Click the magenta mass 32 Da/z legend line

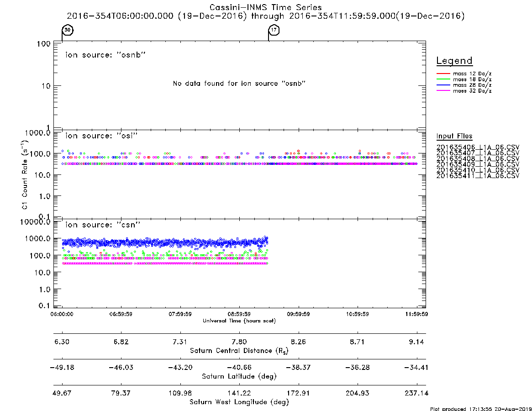pos(443,90)
